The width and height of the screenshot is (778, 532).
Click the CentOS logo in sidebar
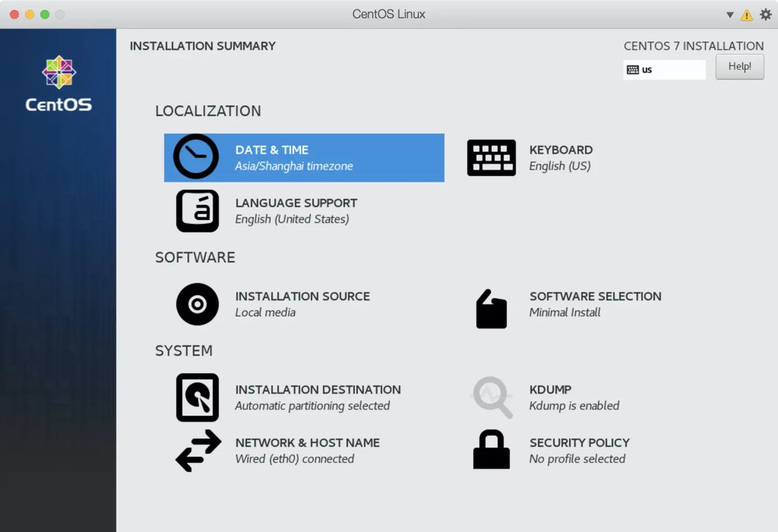[x=58, y=84]
